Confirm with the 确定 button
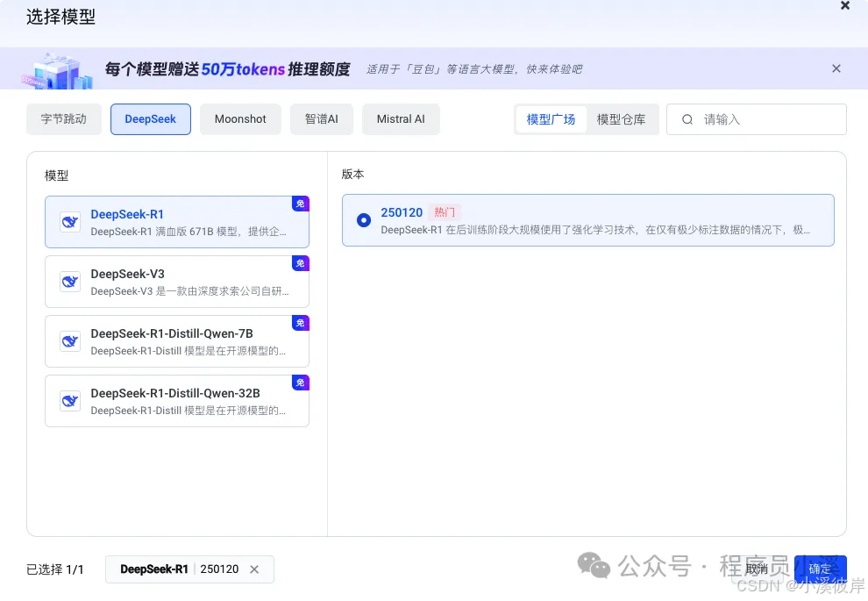The width and height of the screenshot is (868, 601). tap(820, 569)
